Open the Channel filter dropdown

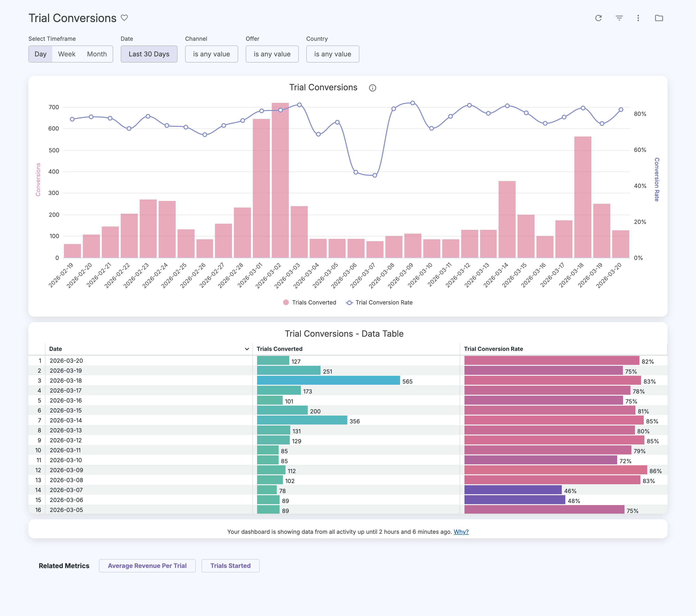tap(211, 54)
